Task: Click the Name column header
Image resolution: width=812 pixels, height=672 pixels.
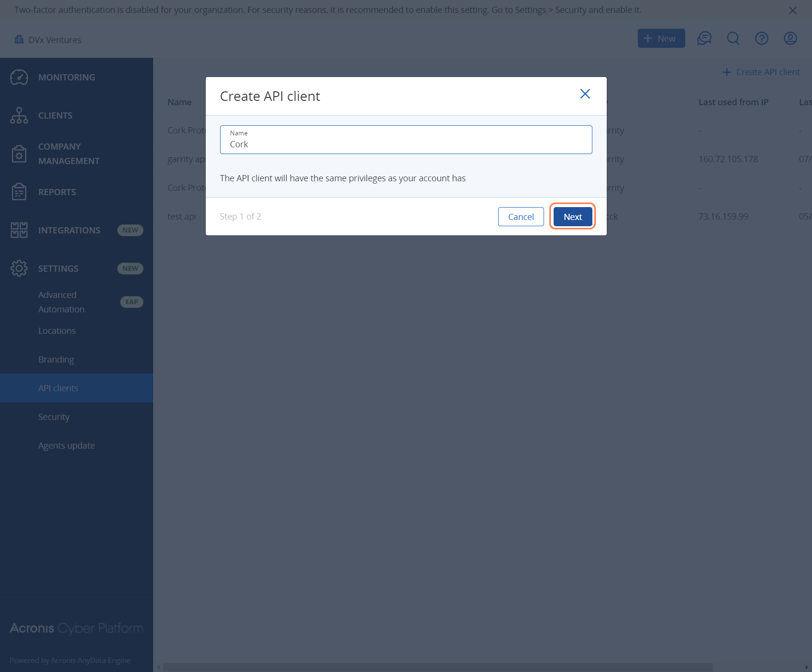Action: 179,102
